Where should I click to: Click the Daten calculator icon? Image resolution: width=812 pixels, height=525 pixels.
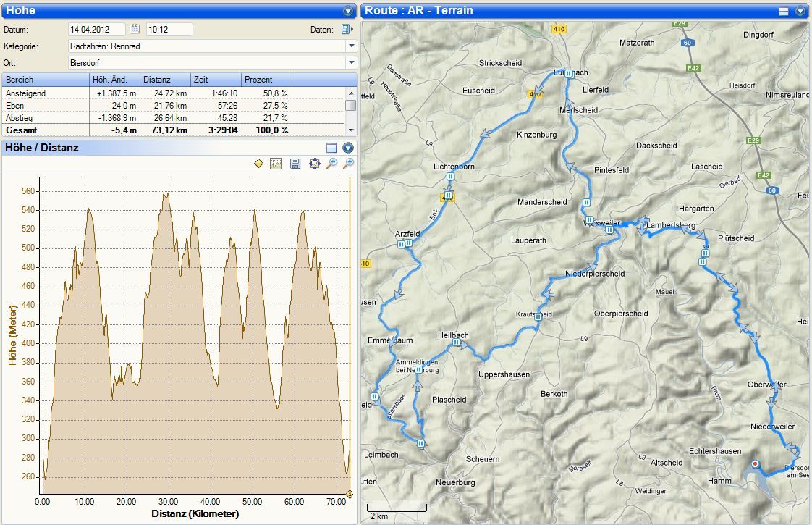pyautogui.click(x=346, y=30)
